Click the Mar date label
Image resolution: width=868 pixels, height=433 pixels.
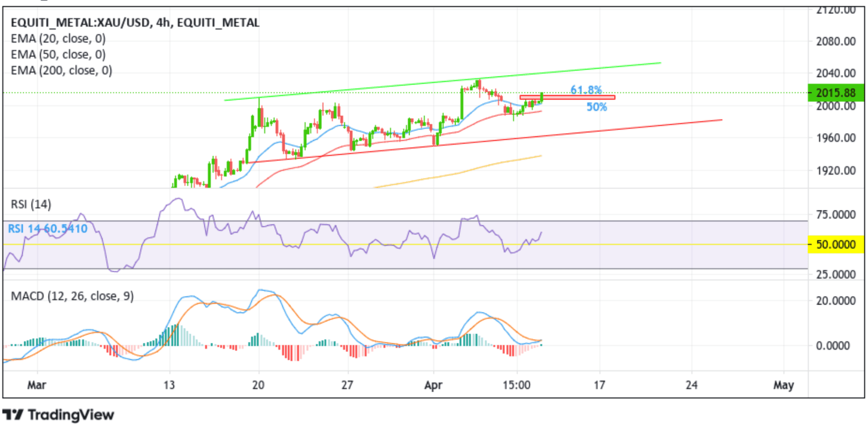(x=36, y=385)
